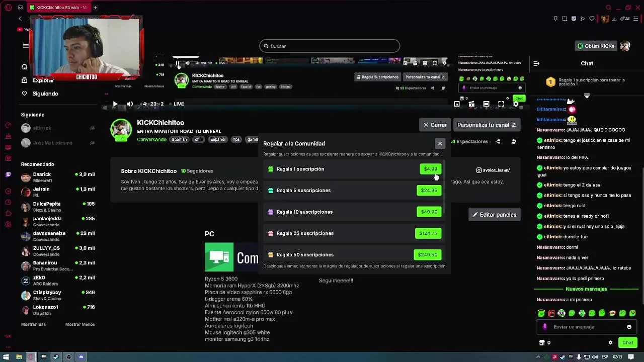
Task: Buy 5 subscriptions for $24.95
Action: (429, 191)
